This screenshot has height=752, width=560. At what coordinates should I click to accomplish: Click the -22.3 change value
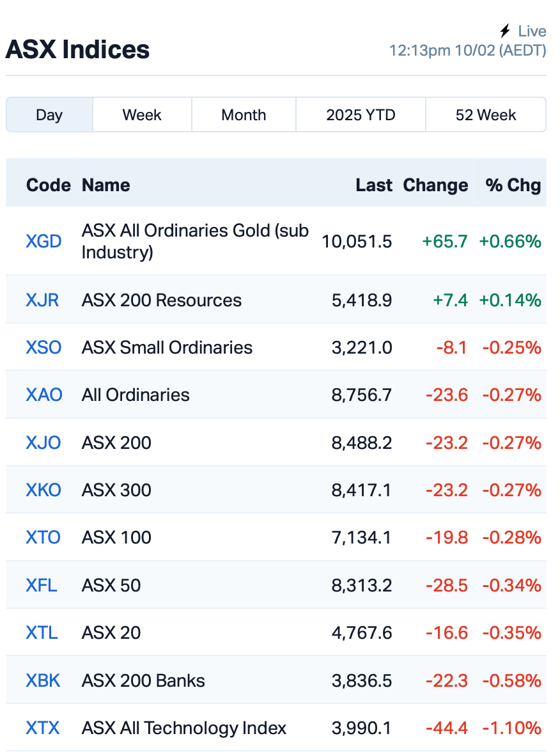(447, 680)
